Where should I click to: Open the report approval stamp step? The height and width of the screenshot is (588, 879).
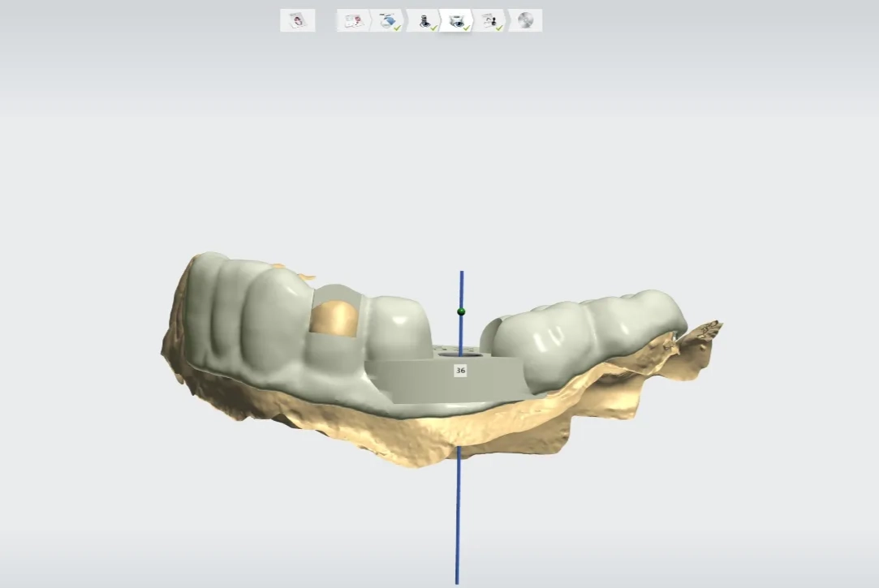pyautogui.click(x=491, y=21)
